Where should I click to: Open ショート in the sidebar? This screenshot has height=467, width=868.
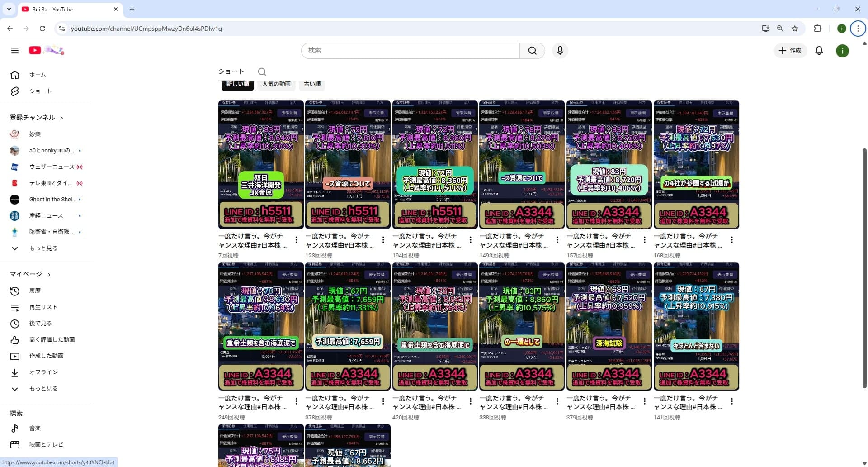click(47, 91)
